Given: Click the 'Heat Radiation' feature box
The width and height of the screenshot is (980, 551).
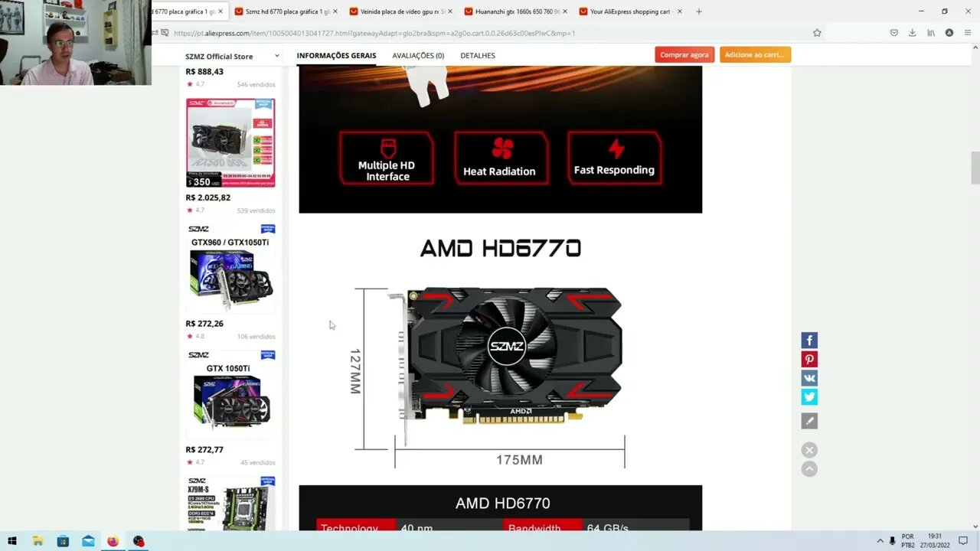Looking at the screenshot, I should point(500,158).
